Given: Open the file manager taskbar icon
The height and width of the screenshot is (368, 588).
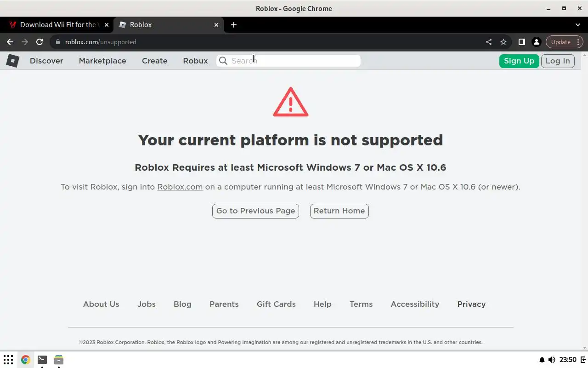Looking at the screenshot, I should tap(59, 360).
